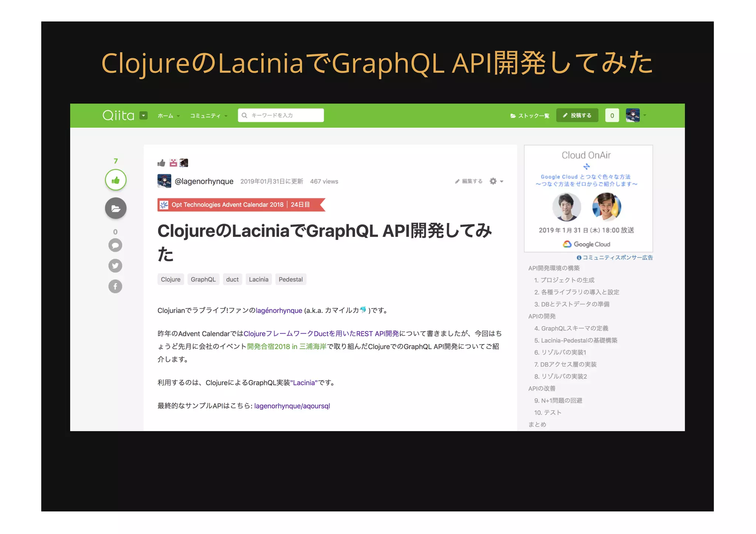Go to 10. テスト section
The height and width of the screenshot is (534, 756).
(x=547, y=413)
